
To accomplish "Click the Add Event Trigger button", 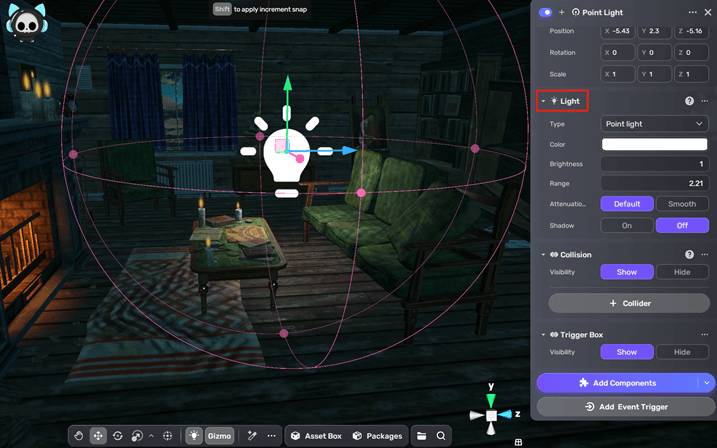I will [627, 407].
